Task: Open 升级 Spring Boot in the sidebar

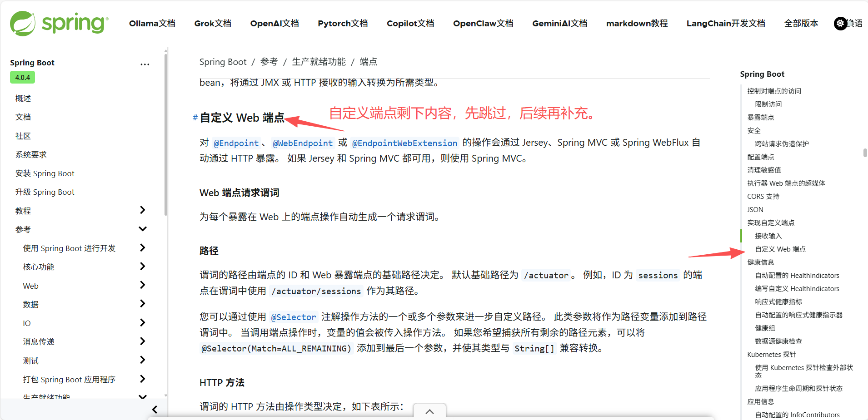Action: [x=45, y=192]
